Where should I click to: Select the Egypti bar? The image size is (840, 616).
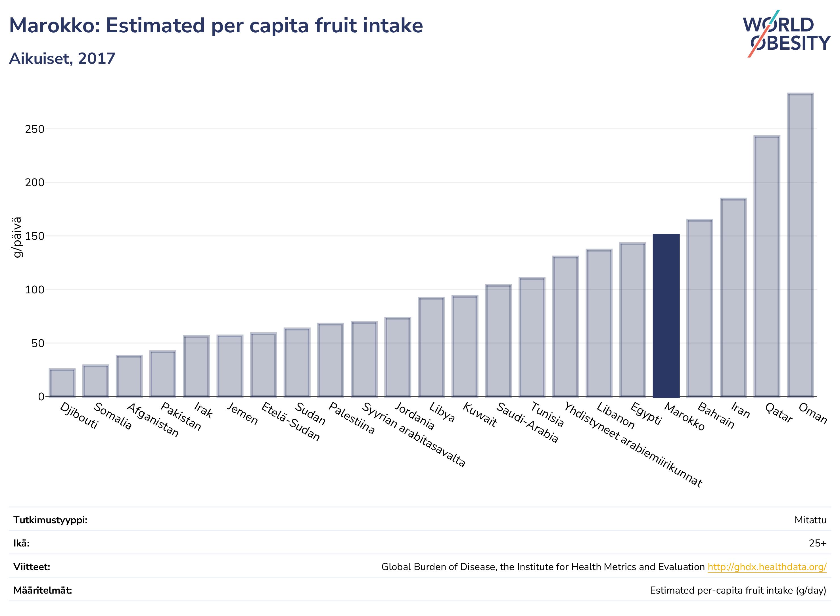pos(632,320)
